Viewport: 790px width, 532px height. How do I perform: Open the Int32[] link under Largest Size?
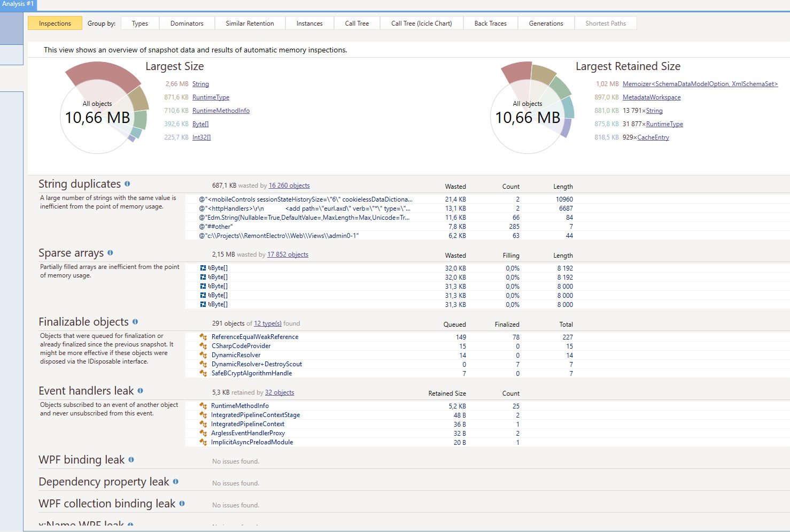pos(202,137)
